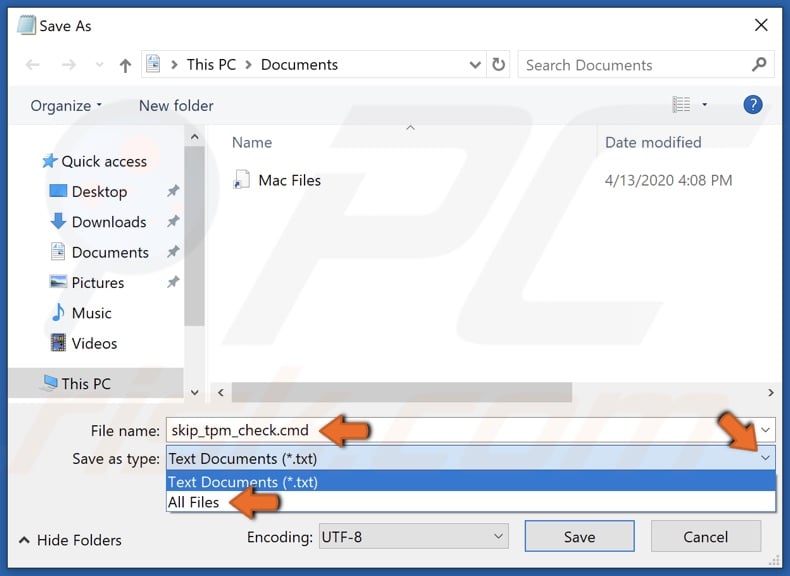Expand the address bar history dropdown

[x=475, y=65]
